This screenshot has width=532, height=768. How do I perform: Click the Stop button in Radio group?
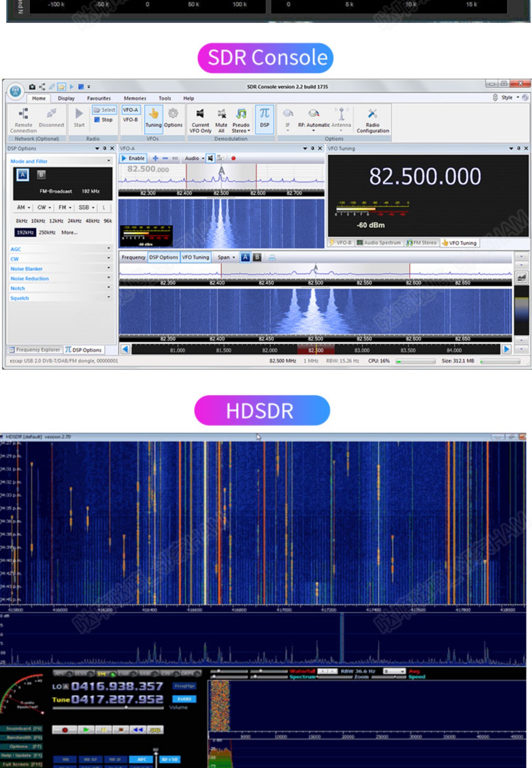pos(104,120)
